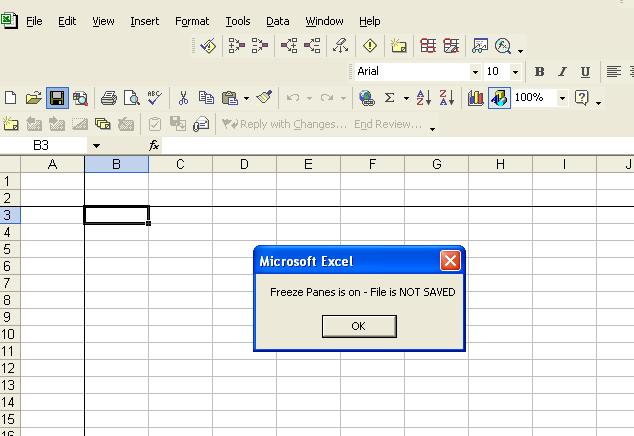Click the Print icon
This screenshot has height=436, width=634.
click(x=109, y=98)
